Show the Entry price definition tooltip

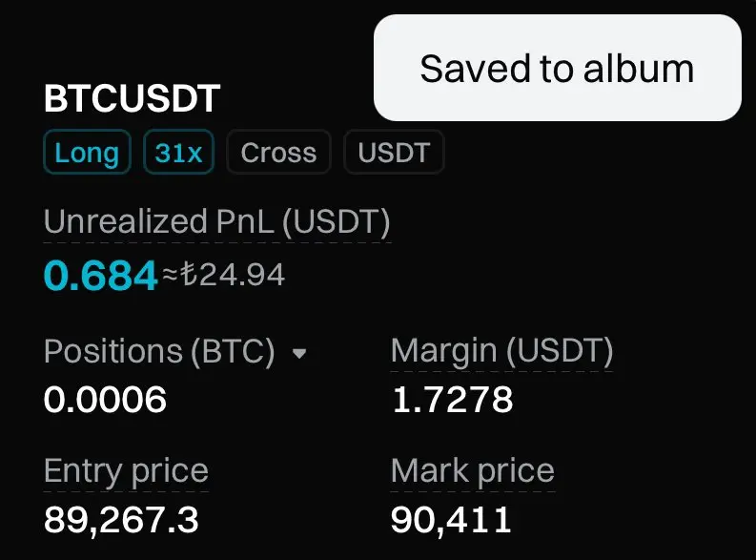click(126, 470)
